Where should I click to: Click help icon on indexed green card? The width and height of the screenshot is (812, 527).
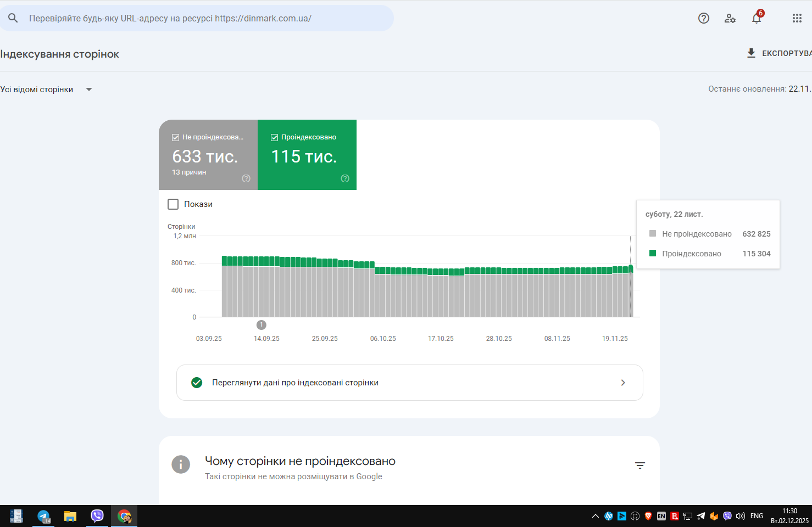345,178
